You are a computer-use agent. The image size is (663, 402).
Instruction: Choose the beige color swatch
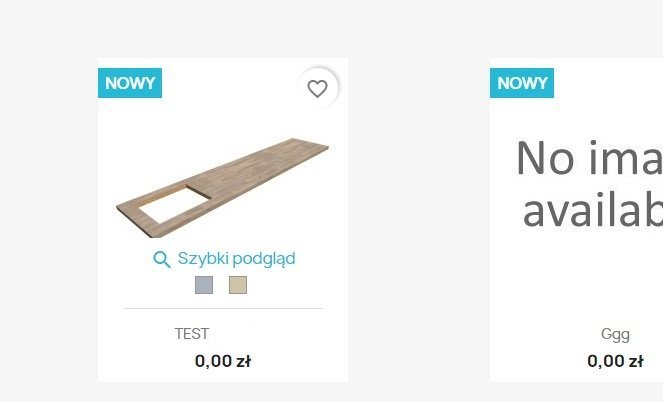click(237, 286)
